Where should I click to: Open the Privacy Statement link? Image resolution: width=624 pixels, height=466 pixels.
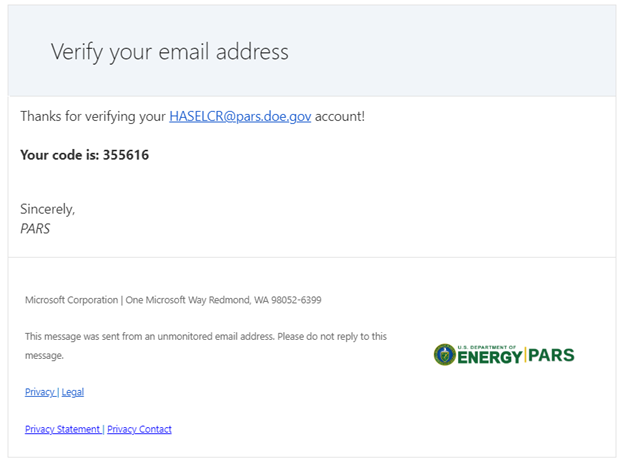click(x=63, y=429)
